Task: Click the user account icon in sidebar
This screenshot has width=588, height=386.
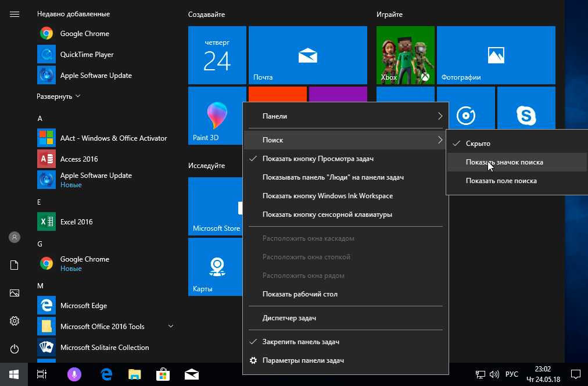Action: pos(15,237)
